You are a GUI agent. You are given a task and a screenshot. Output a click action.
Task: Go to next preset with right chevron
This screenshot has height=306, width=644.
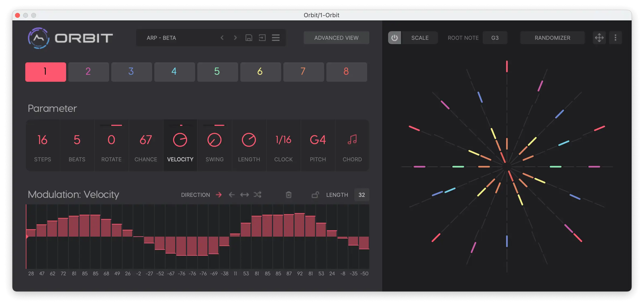[x=235, y=38]
